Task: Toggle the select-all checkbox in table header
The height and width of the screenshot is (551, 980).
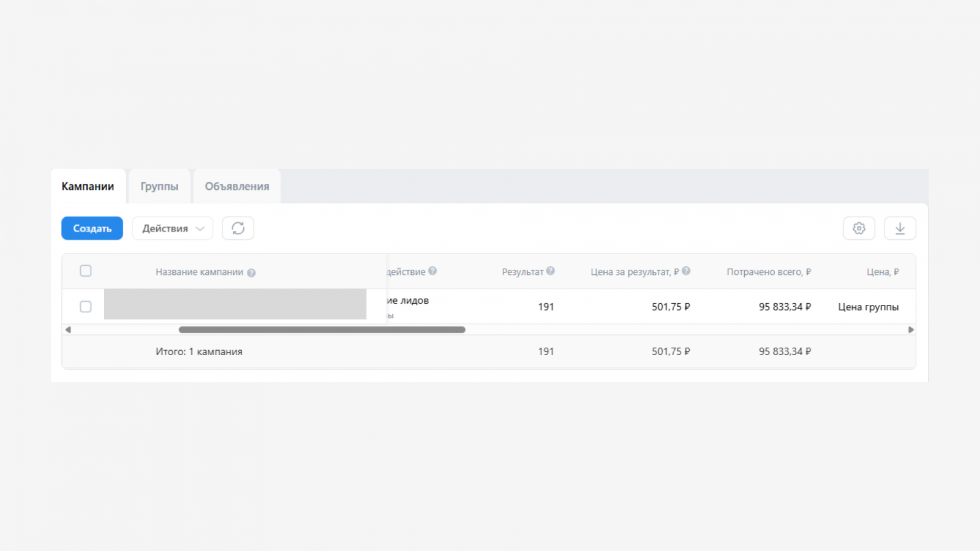Action: [x=86, y=271]
